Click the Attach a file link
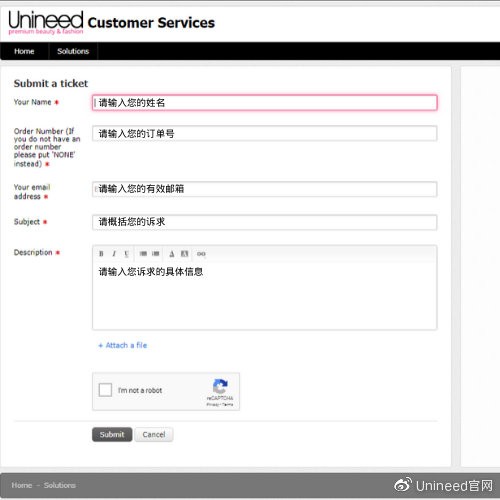This screenshot has height=500, width=500. tap(123, 345)
